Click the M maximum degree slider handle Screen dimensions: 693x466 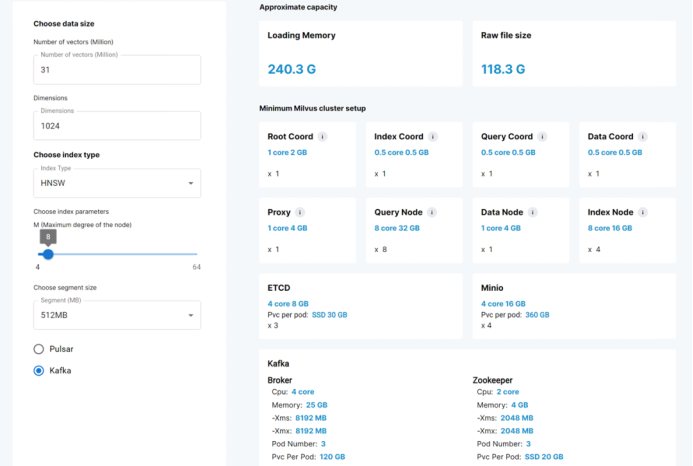48,254
